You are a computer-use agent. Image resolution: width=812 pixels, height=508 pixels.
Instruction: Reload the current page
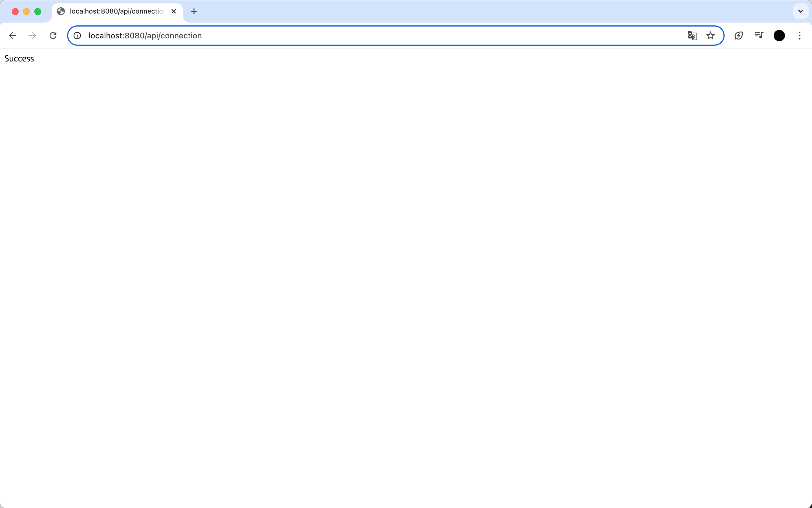(x=53, y=36)
